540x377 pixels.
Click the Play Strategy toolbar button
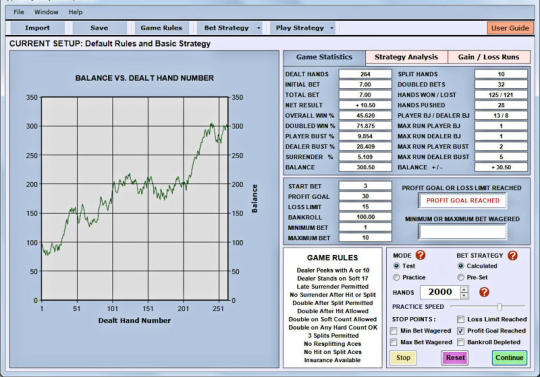coord(300,28)
